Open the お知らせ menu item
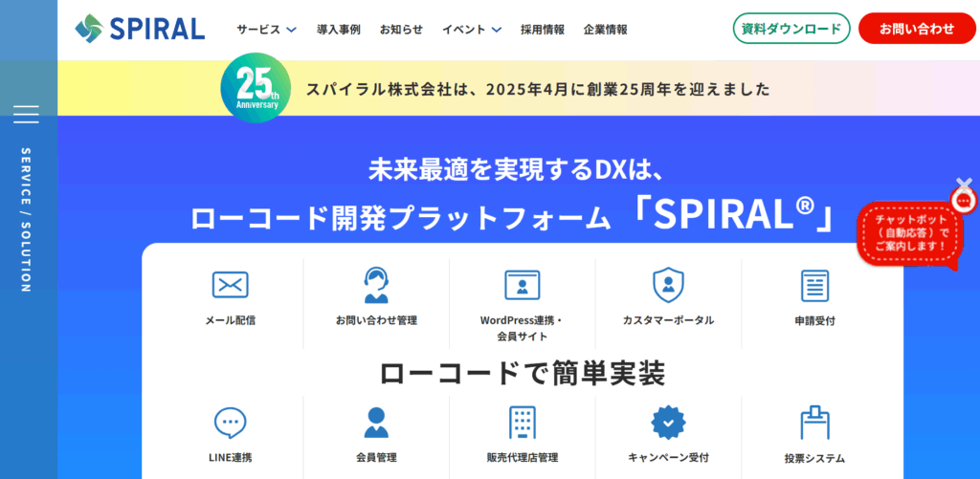Viewport: 980px width, 479px height. click(401, 29)
